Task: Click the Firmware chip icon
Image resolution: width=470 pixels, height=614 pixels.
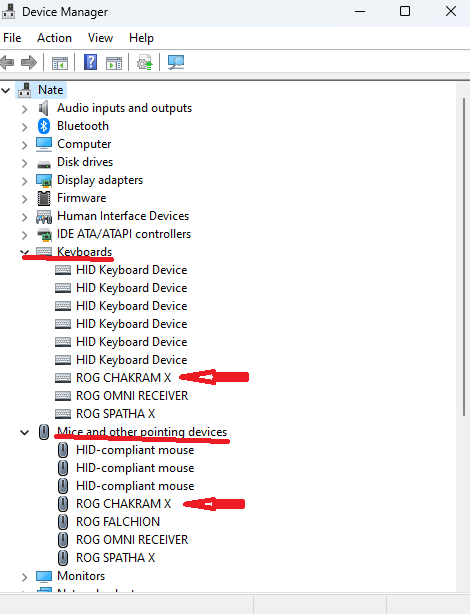Action: click(x=43, y=198)
